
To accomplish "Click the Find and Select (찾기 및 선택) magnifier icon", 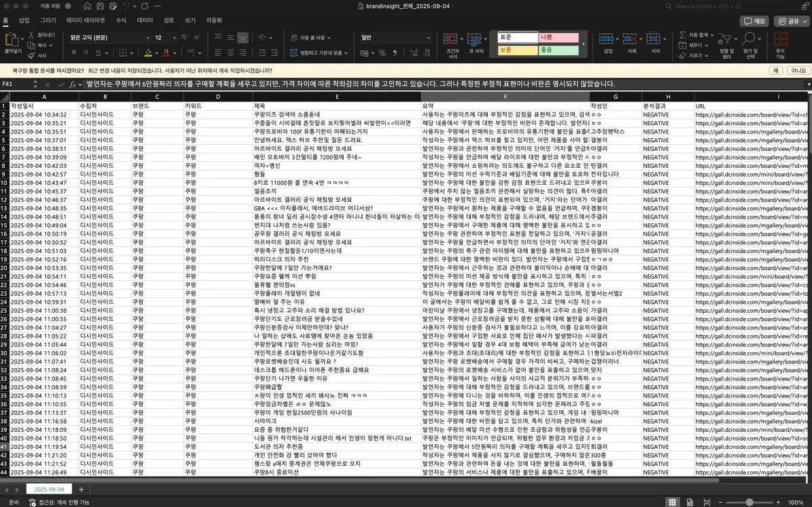I will [x=750, y=39].
